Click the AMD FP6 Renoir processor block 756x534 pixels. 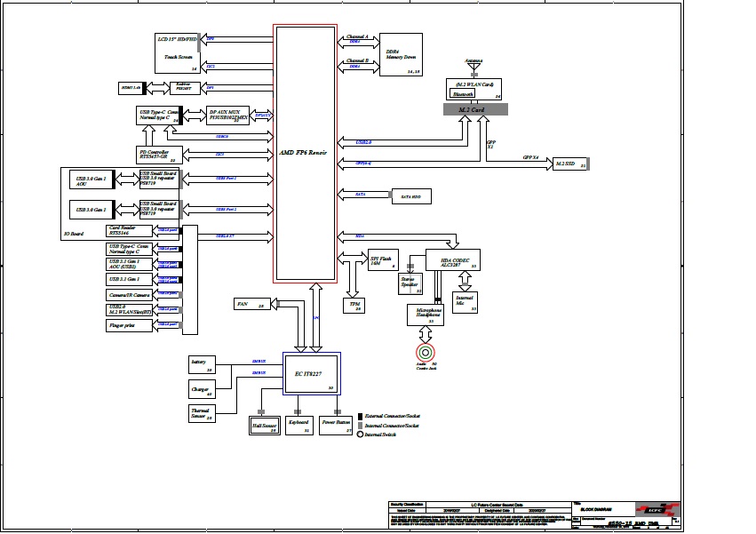tap(305, 154)
